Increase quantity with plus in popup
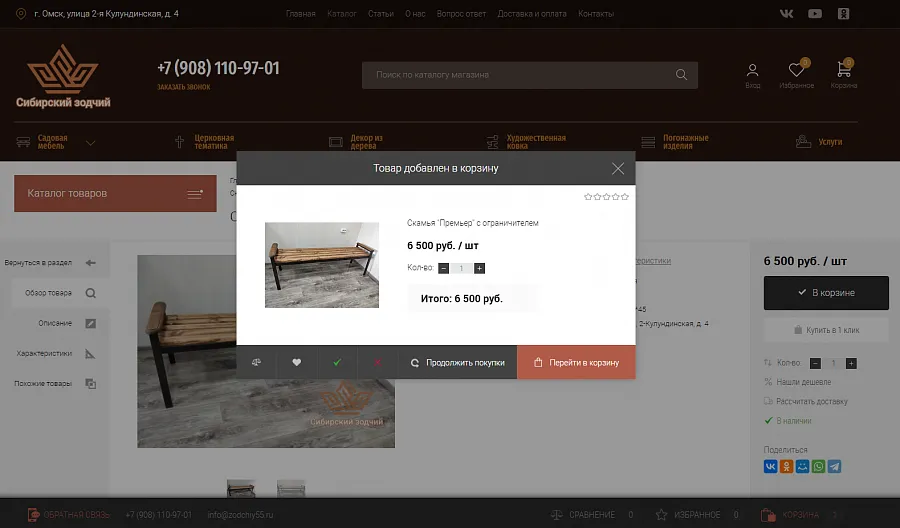 click(x=479, y=268)
